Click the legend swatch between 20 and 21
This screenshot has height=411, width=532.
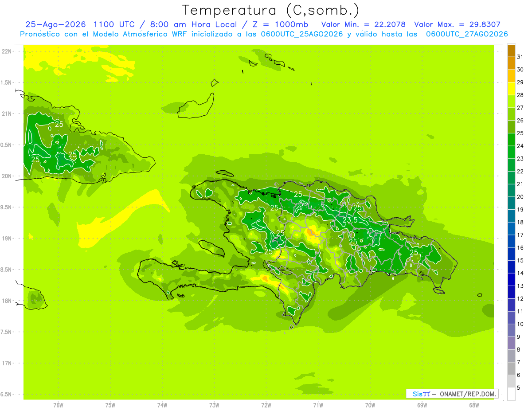511,191
